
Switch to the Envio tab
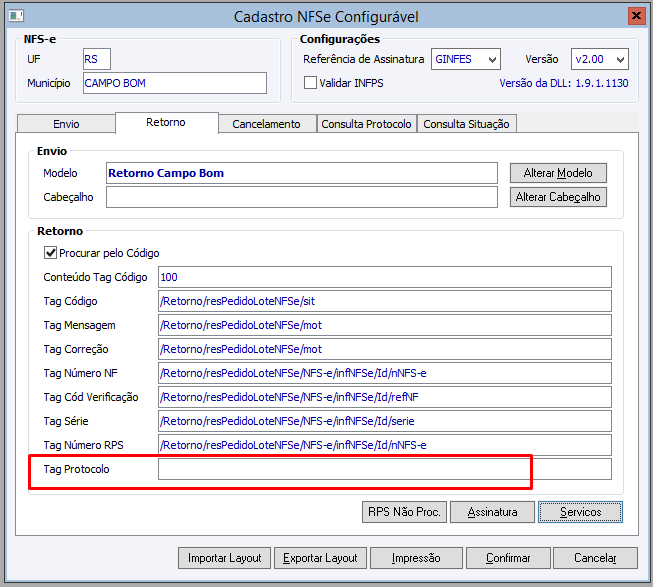[x=66, y=124]
